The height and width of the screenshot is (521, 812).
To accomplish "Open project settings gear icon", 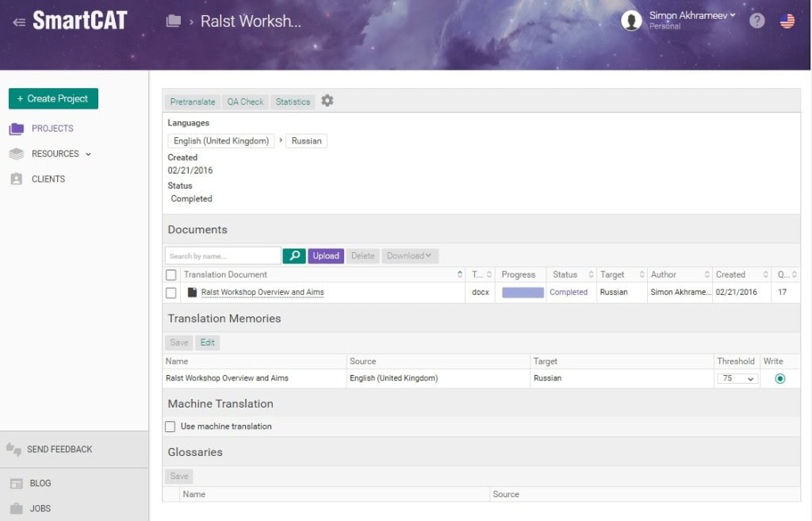I will (327, 101).
